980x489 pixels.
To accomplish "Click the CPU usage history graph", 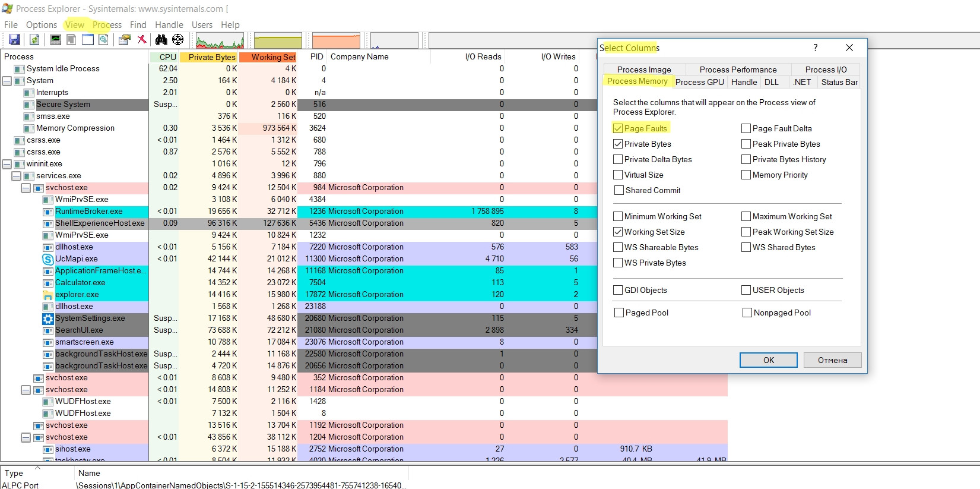I will [x=220, y=40].
